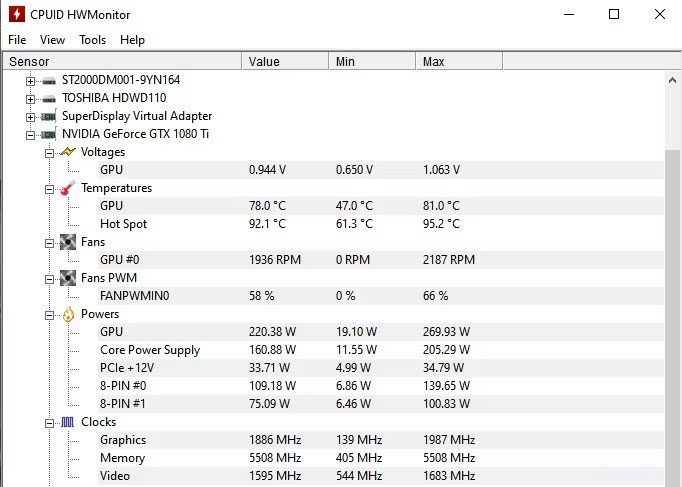Click the SuperDisplay Virtual Adapter card icon
Screen dimensions: 682x487
49,117
